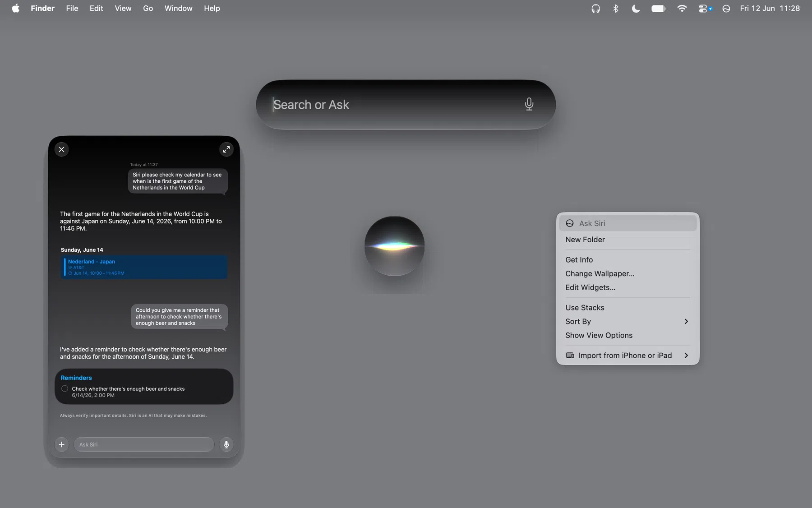Click the plus button in Siri panel
Image resolution: width=812 pixels, height=508 pixels.
[62, 444]
